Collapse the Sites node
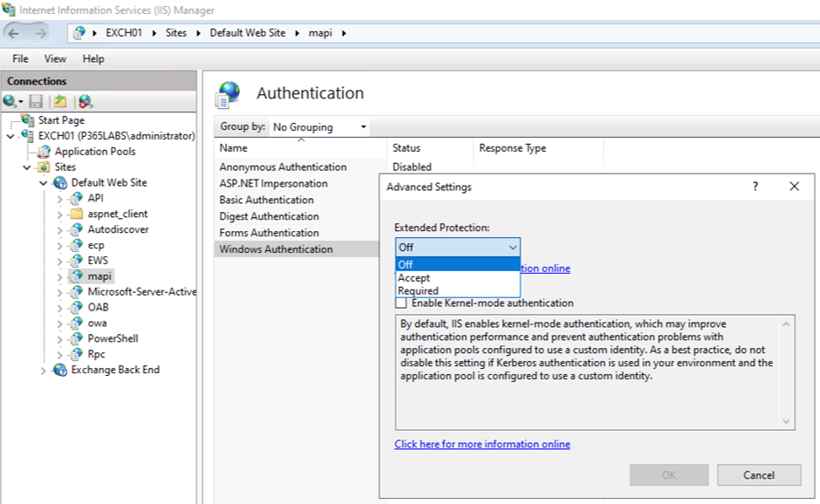Screen dimensions: 820x504 pos(27,167)
